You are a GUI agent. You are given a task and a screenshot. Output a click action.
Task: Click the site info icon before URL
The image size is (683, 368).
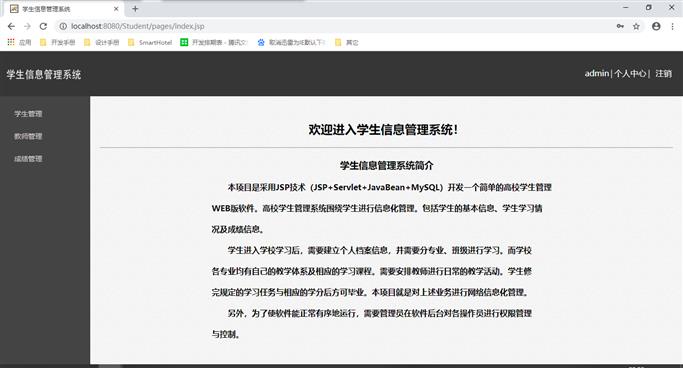(63, 26)
